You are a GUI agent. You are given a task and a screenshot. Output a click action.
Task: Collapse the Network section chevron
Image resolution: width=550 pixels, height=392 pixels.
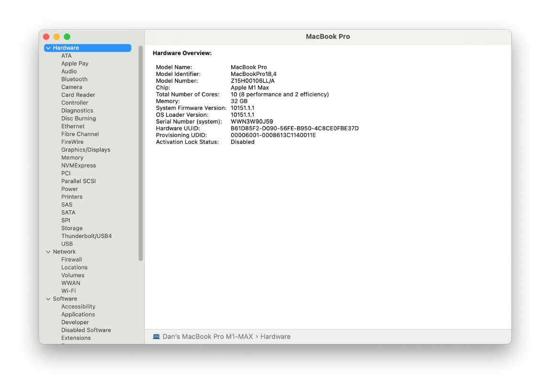[48, 252]
